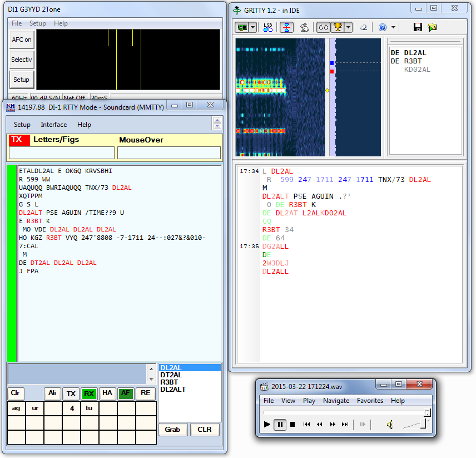Toggle the green AF button in MMTTY

tap(125, 393)
